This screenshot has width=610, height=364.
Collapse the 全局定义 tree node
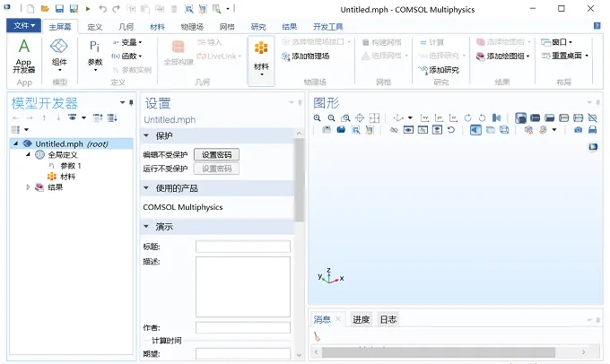[x=28, y=154]
